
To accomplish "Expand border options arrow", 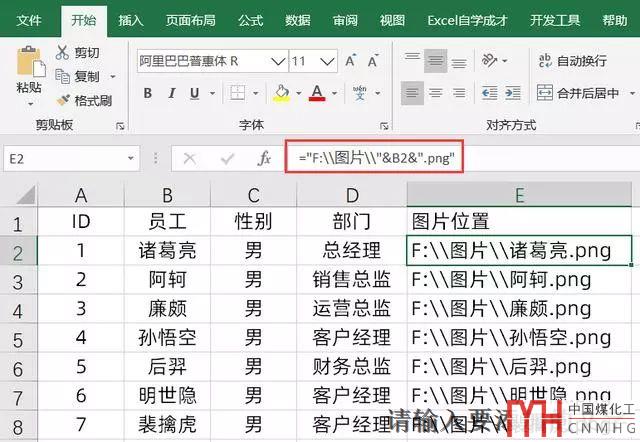I will pos(256,93).
